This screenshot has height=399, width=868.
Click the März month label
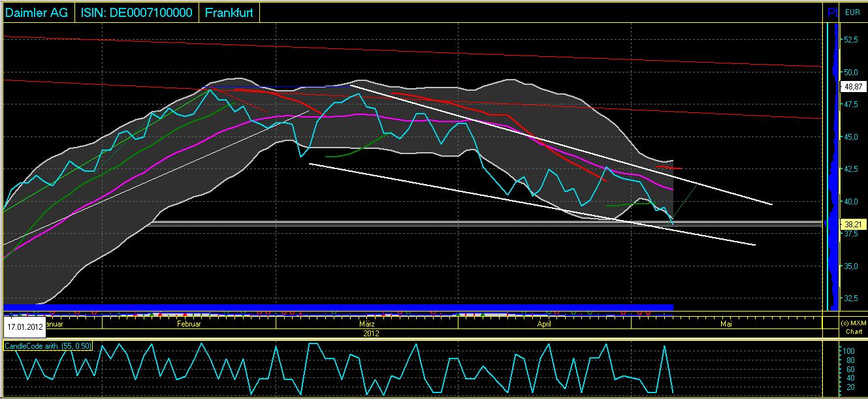[x=366, y=323]
